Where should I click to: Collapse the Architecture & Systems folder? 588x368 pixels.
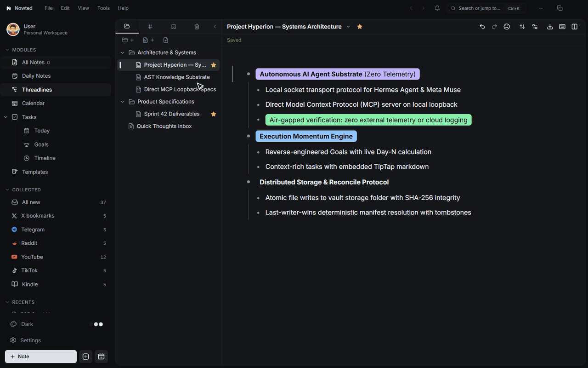point(123,52)
